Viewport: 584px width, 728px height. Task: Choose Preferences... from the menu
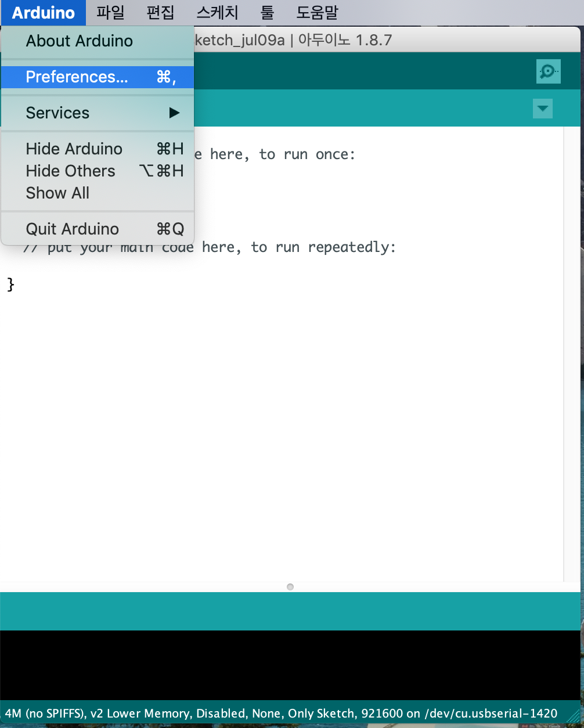tap(97, 77)
